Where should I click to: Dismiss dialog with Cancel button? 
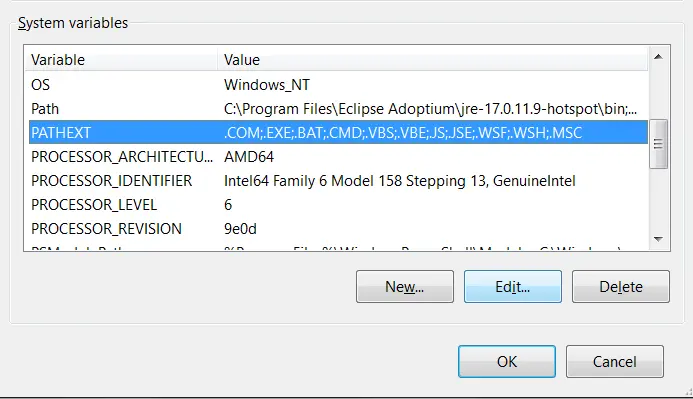point(615,361)
